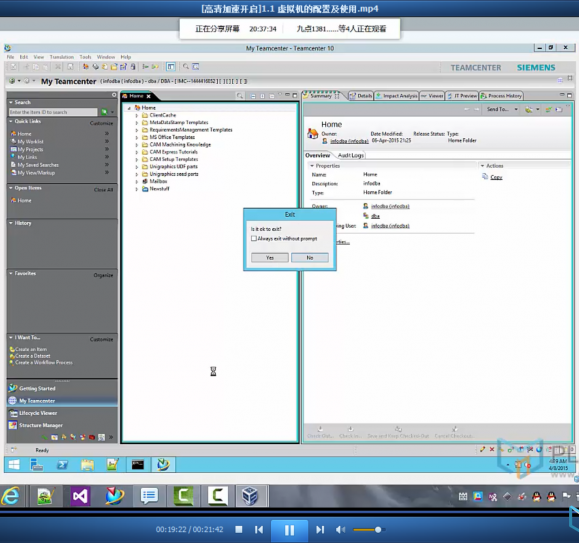Viewport: 579px width, 543px height.
Task: Expand MetaDataStamp Templates folder
Action: (137, 123)
